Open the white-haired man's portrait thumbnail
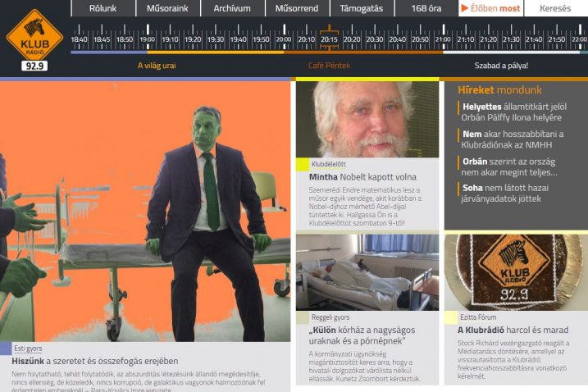The width and height of the screenshot is (588, 392). (367, 119)
